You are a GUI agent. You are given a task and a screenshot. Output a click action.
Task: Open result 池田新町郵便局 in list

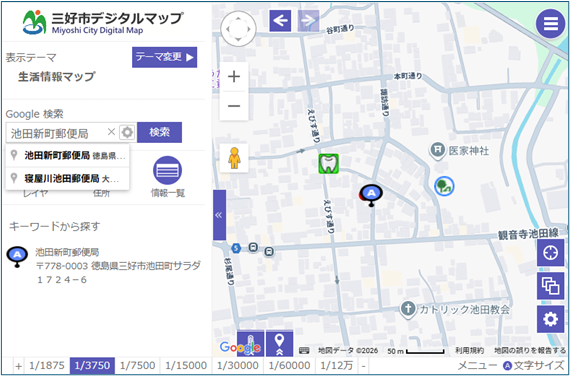[67, 252]
